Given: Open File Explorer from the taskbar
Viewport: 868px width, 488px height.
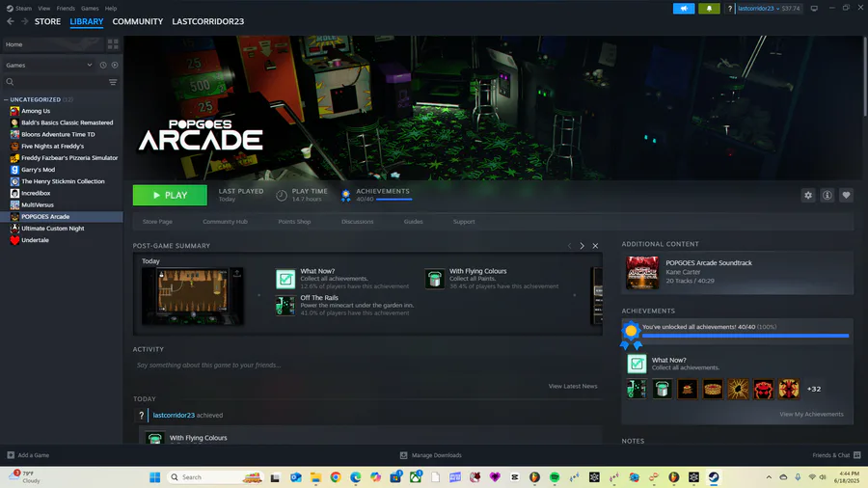Looking at the screenshot, I should [315, 477].
